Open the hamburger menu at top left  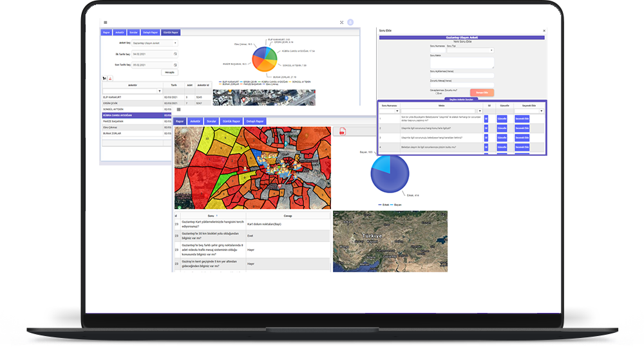click(x=106, y=23)
